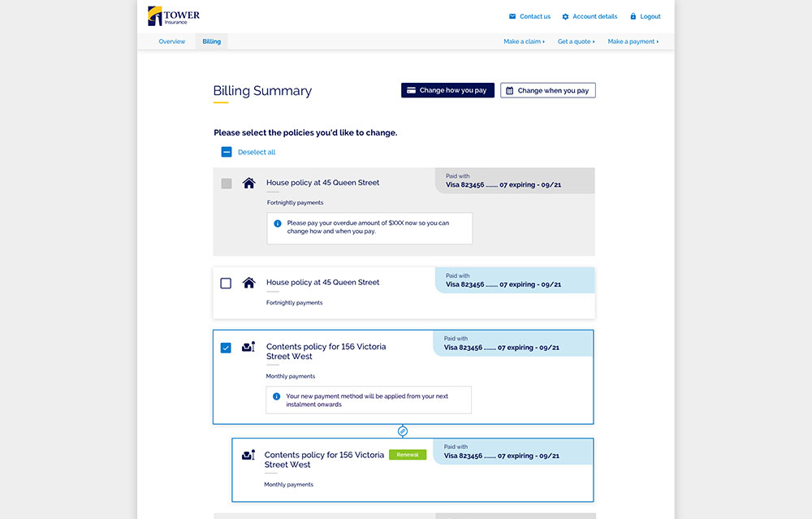Check the House policy at 45 Queen Street box
Image resolution: width=812 pixels, height=519 pixels.
[x=226, y=283]
